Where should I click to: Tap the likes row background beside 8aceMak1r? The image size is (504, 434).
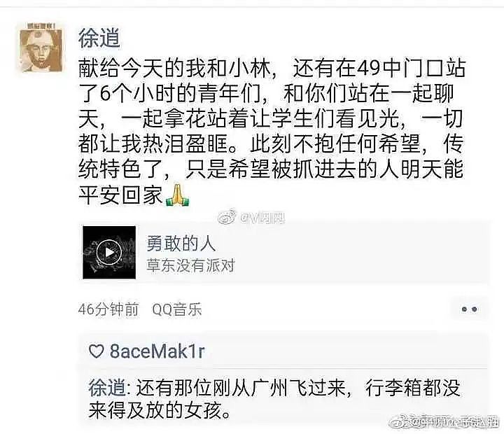tap(346, 351)
